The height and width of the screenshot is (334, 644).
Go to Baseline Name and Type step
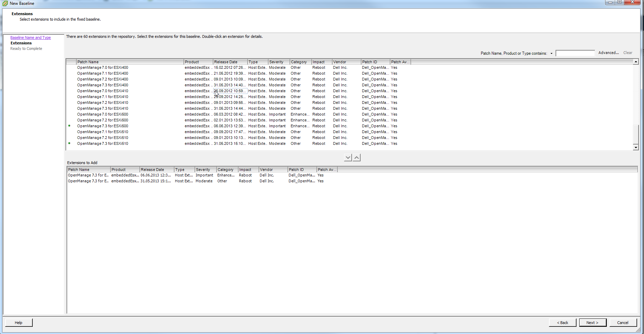[x=30, y=37]
